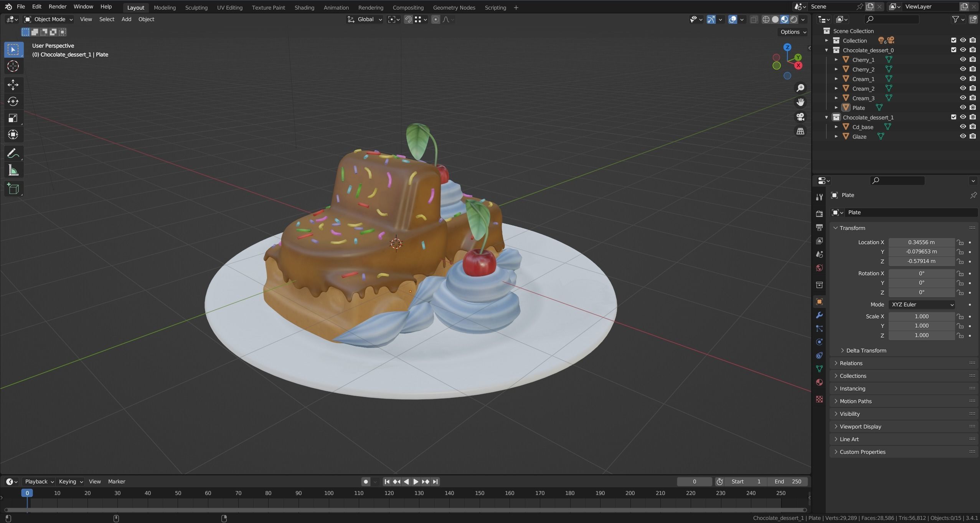This screenshot has width=980, height=523.
Task: Hide Cherry_1 in viewport with eye icon
Action: [963, 60]
